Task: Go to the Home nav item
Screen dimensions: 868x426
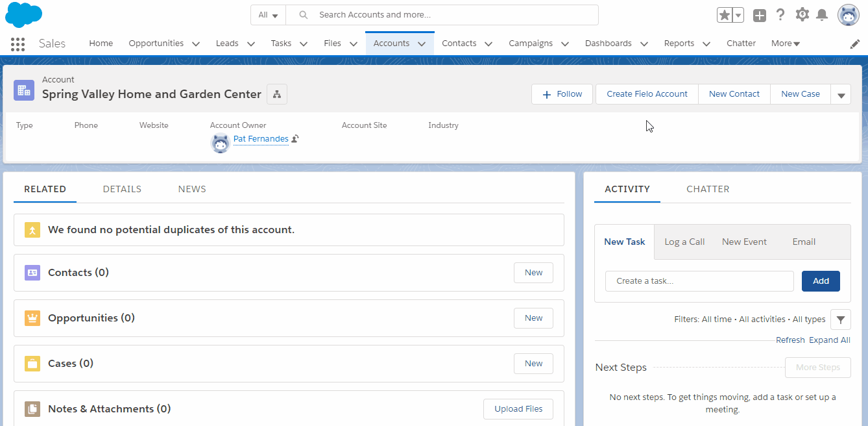Action: click(x=101, y=44)
